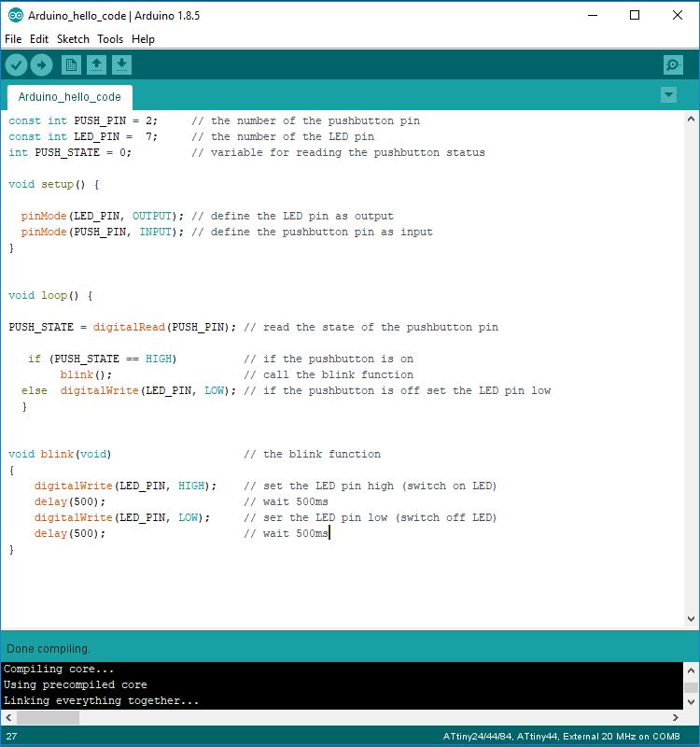Click 'void setup() {' line
The height and width of the screenshot is (747, 700).
(x=54, y=184)
